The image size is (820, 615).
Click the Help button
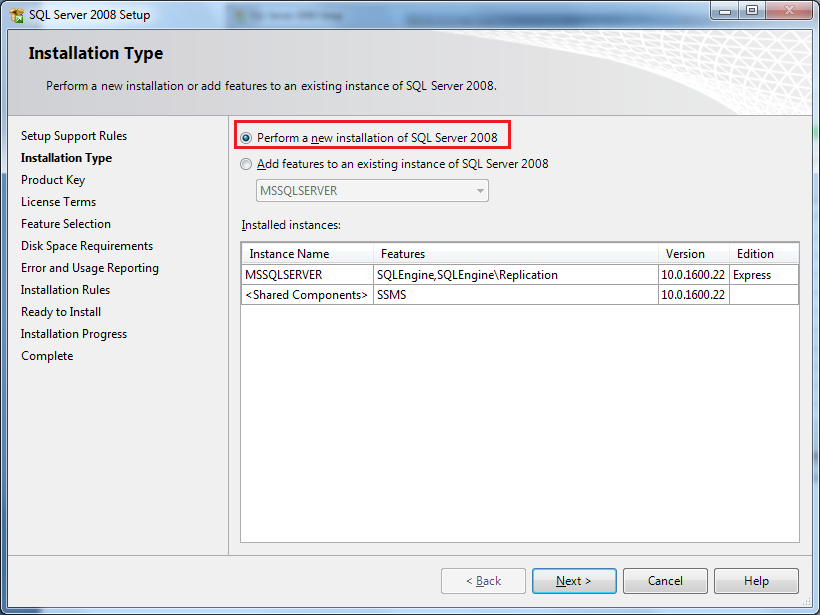click(756, 581)
